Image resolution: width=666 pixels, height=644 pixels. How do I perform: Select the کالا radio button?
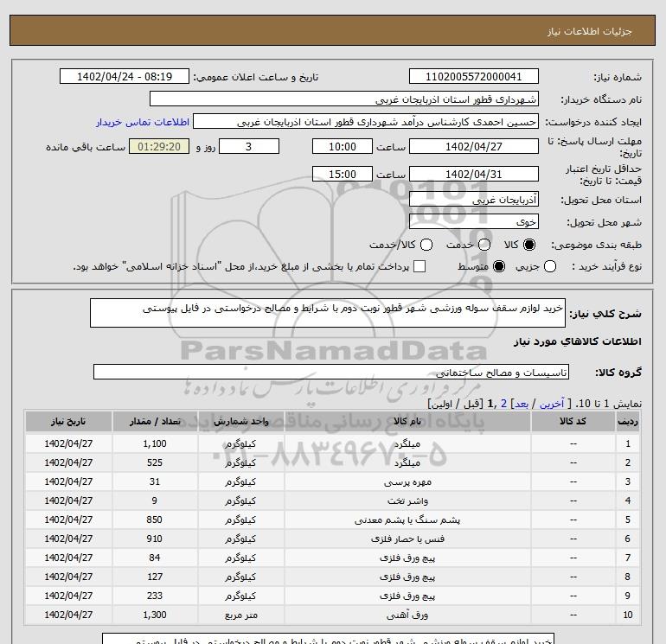[529, 245]
